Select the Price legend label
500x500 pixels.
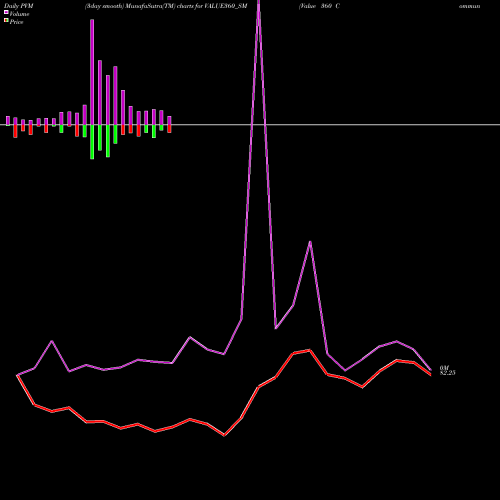coord(16,22)
